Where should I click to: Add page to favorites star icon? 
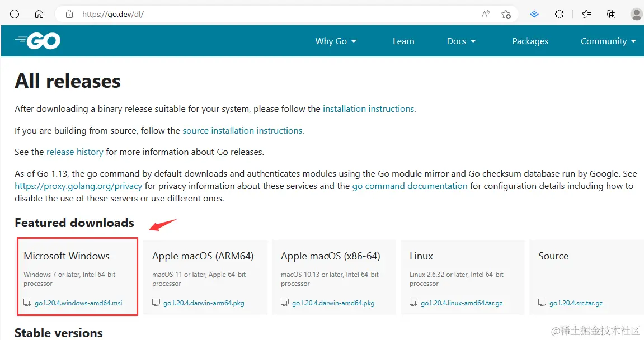point(506,15)
